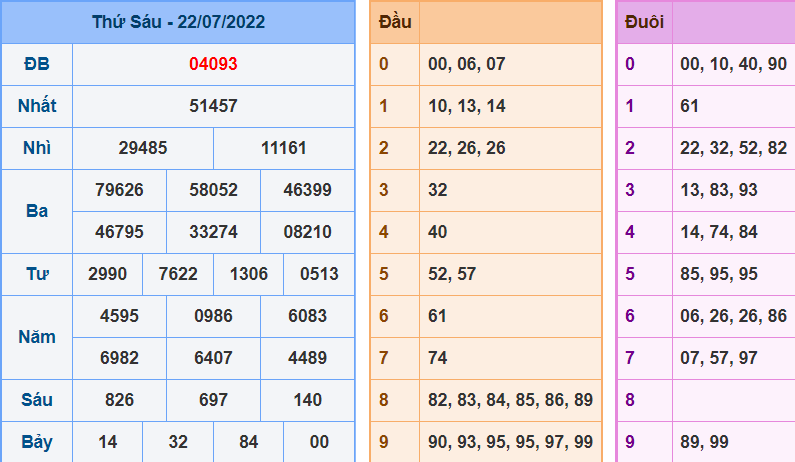Select number 14 in the Bảy row
The image size is (795, 462).
point(107,442)
